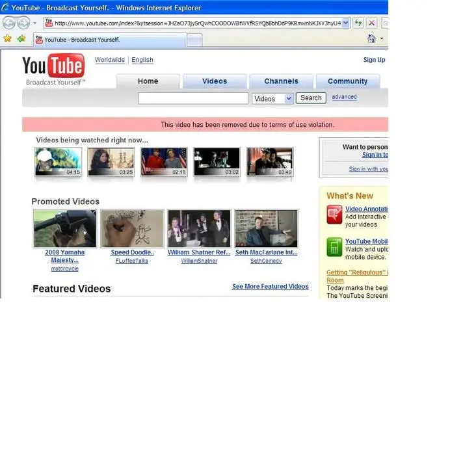
Task: Open the advanced search link
Action: click(x=344, y=97)
